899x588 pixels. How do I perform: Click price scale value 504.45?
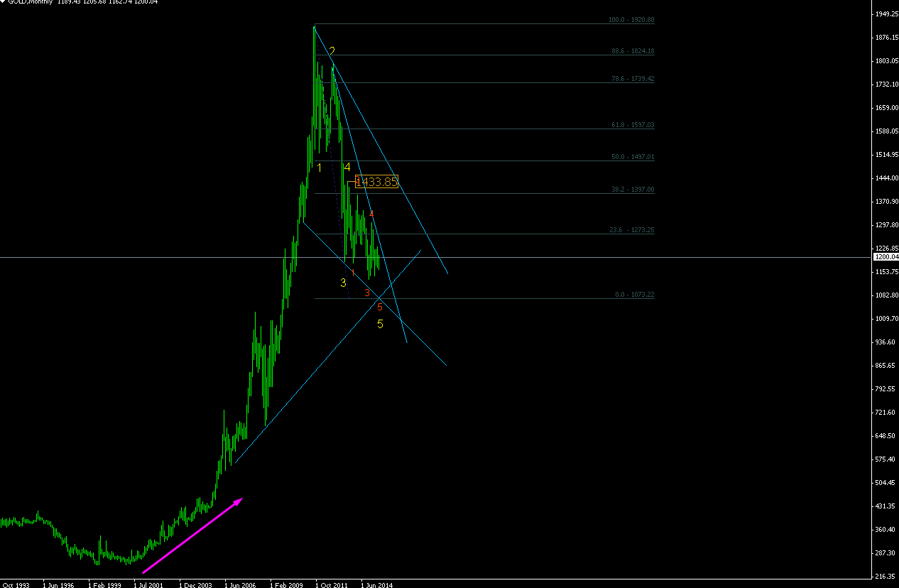(x=886, y=483)
